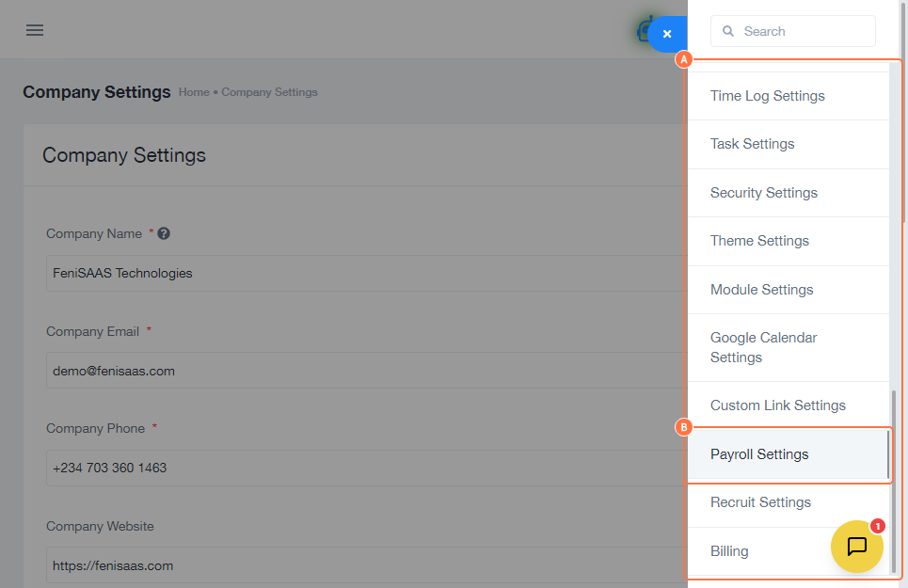Viewport: 908px width, 588px height.
Task: Close the settings sidebar with the X button
Action: click(x=667, y=34)
